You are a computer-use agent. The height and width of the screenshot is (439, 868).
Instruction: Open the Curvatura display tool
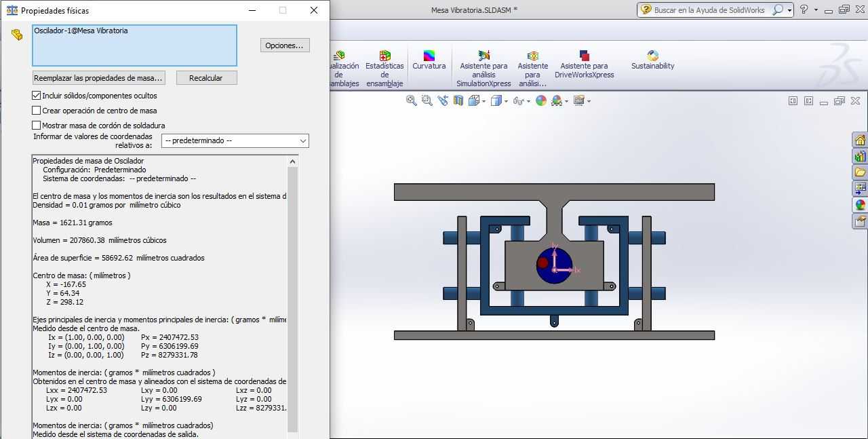tap(429, 60)
